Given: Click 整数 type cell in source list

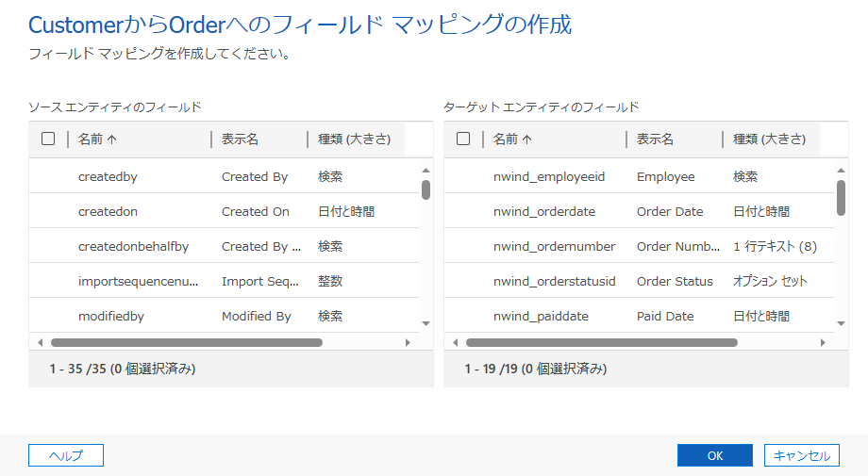Looking at the screenshot, I should (330, 281).
